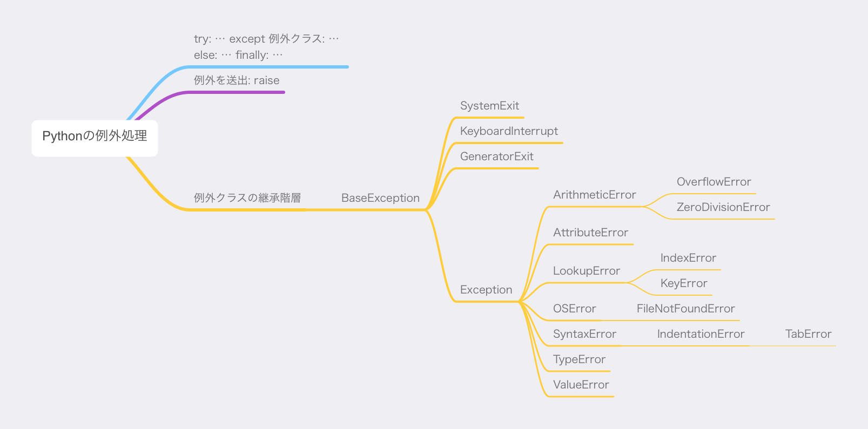
Task: Select the GeneratorExit node
Action: point(496,156)
